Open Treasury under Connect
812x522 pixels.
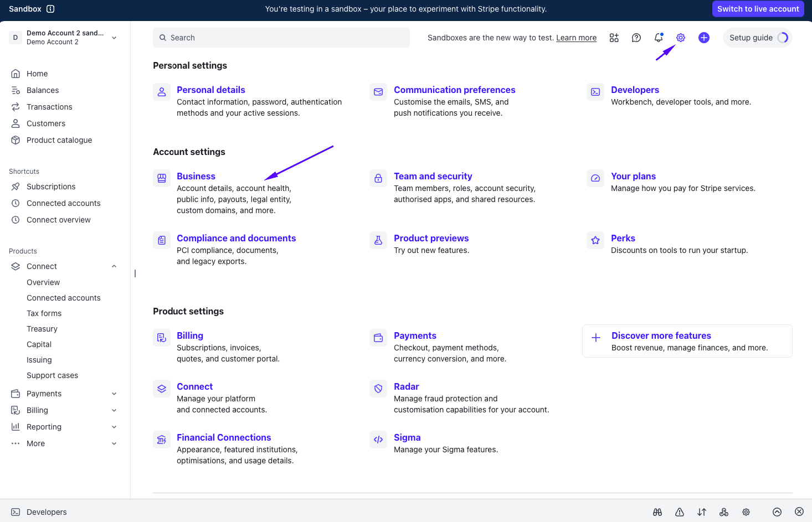pyautogui.click(x=42, y=329)
